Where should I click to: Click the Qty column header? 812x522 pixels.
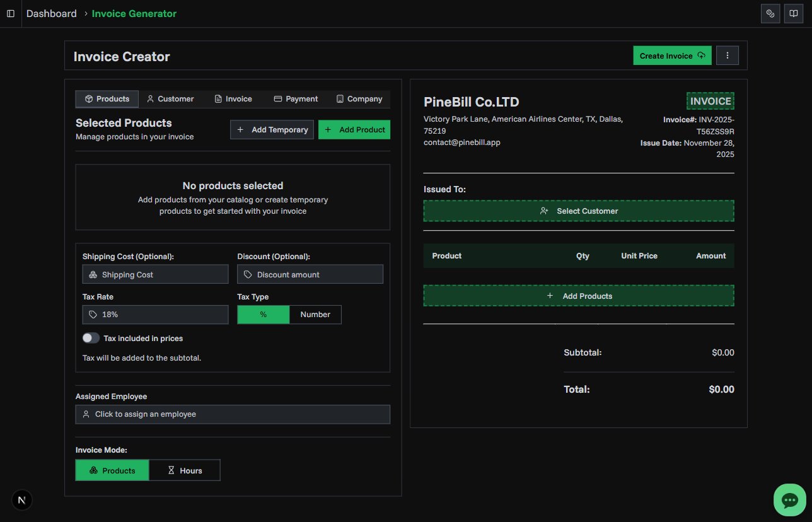(x=583, y=256)
